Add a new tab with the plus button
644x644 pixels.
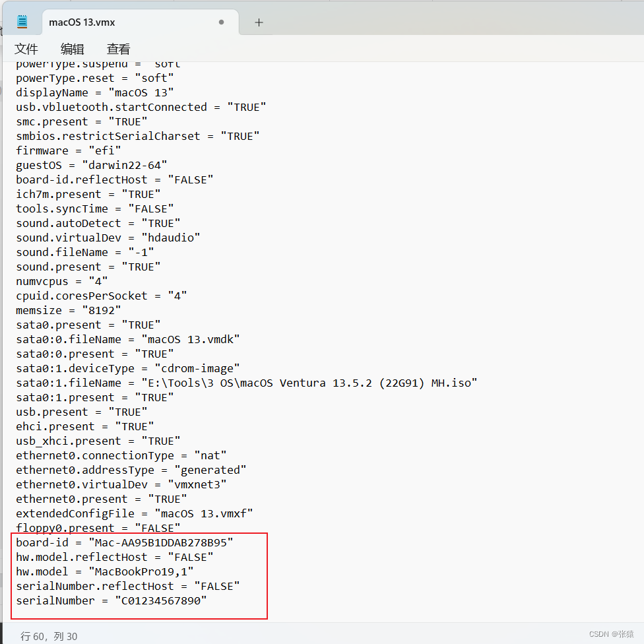[x=259, y=22]
